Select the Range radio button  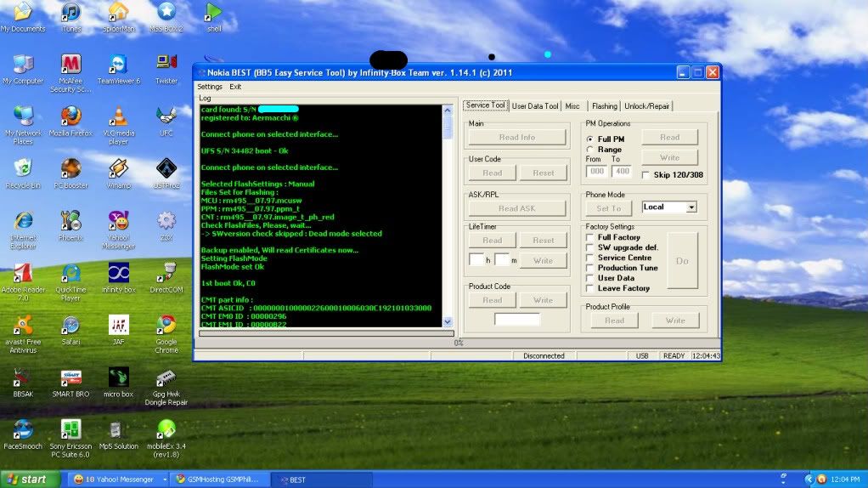pyautogui.click(x=590, y=150)
